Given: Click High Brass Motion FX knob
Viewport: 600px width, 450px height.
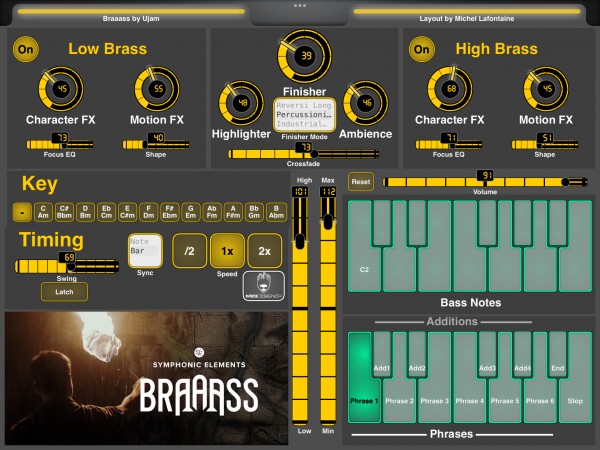Looking at the screenshot, I should tap(546, 89).
